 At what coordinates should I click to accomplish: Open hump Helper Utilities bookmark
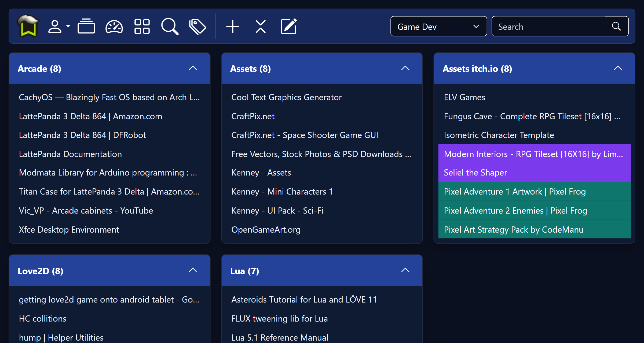(61, 338)
